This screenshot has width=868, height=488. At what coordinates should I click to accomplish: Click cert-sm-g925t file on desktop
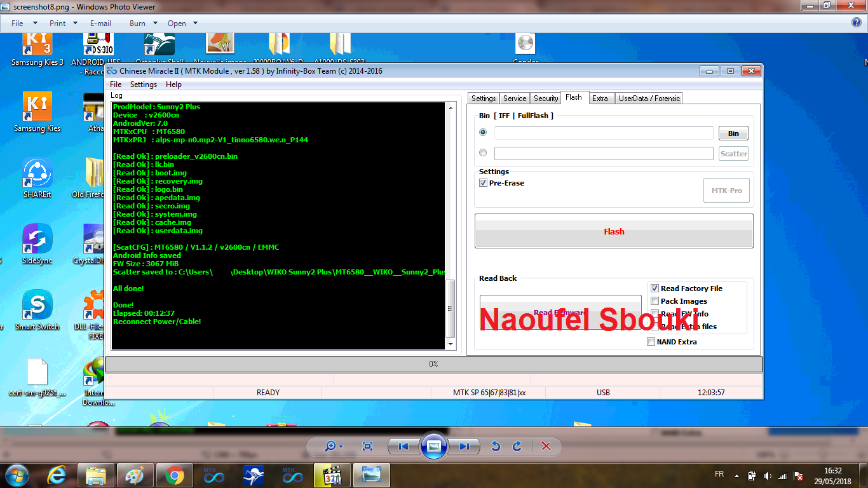tap(37, 377)
